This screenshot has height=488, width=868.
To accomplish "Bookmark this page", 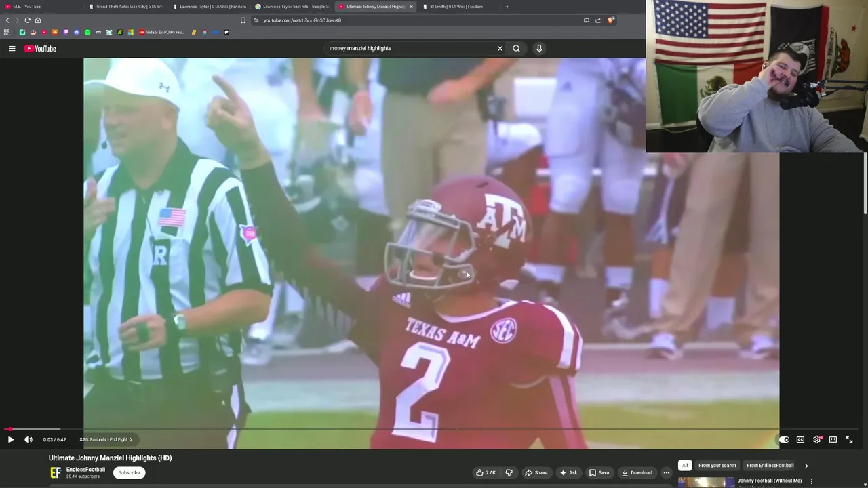I will point(243,20).
